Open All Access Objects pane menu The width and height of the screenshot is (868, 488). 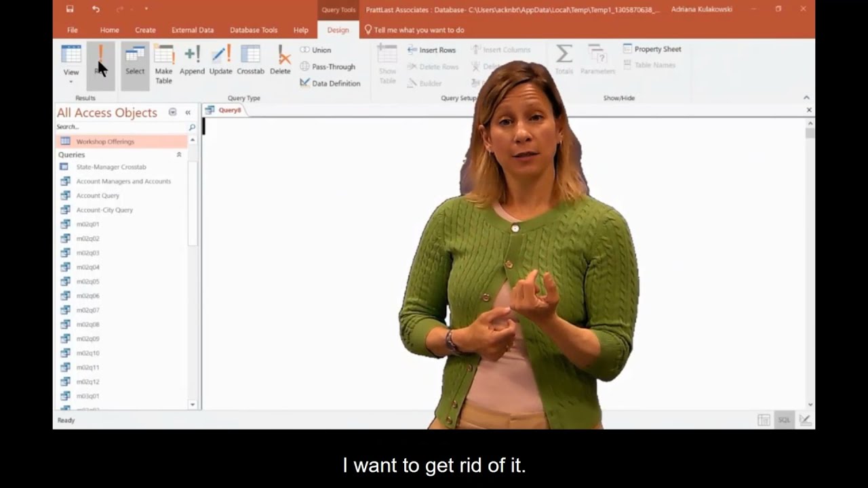172,113
